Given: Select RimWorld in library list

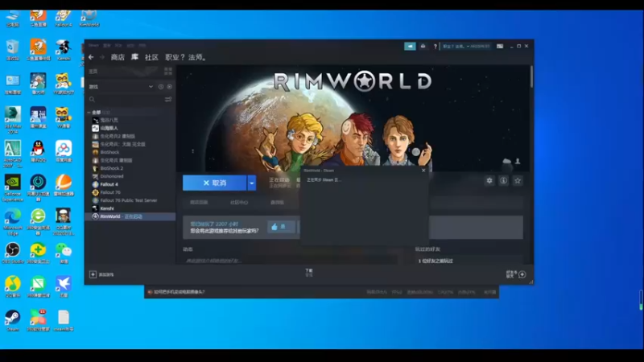Looking at the screenshot, I should pyautogui.click(x=130, y=216).
